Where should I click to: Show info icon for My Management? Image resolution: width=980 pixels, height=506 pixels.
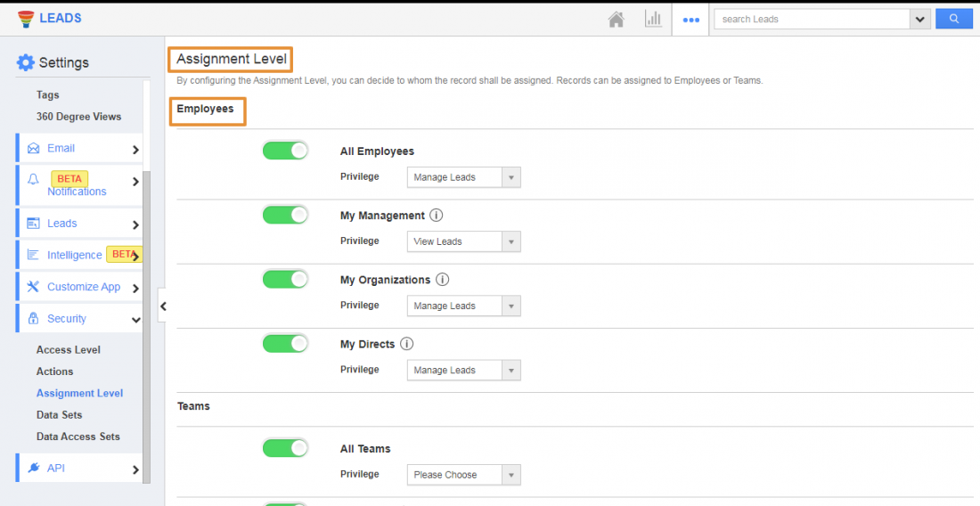[x=437, y=216]
